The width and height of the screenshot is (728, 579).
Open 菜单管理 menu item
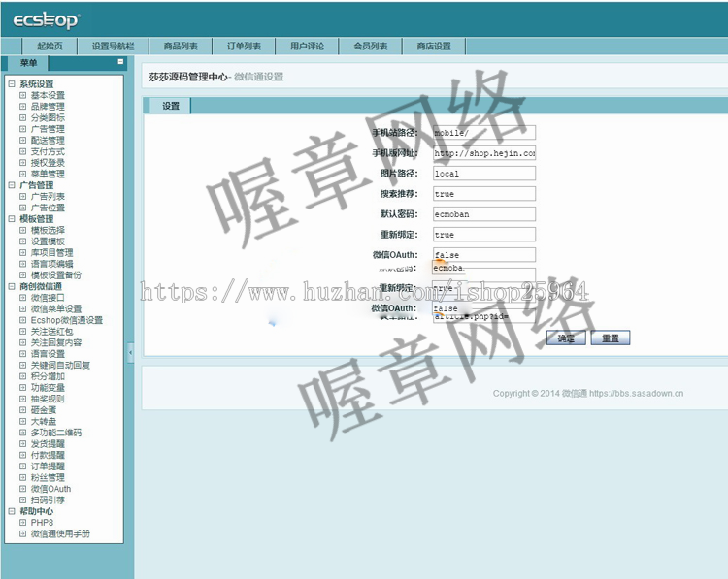(x=48, y=174)
